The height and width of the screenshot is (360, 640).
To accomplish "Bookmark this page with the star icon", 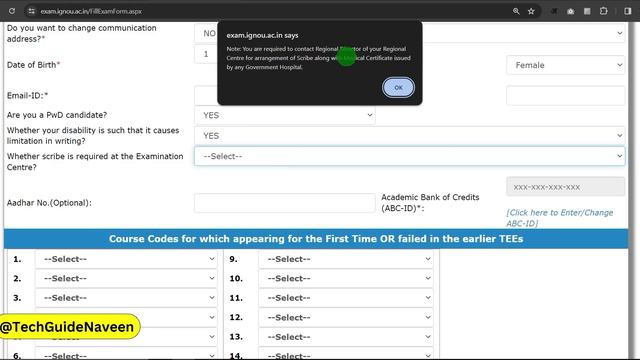I will pos(531,11).
